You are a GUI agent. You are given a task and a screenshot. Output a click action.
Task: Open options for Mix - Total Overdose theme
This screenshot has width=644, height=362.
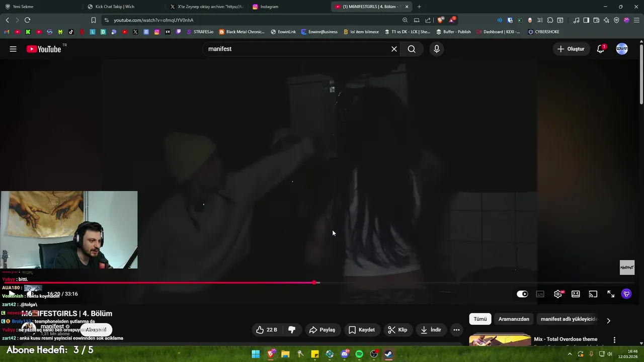614,340
